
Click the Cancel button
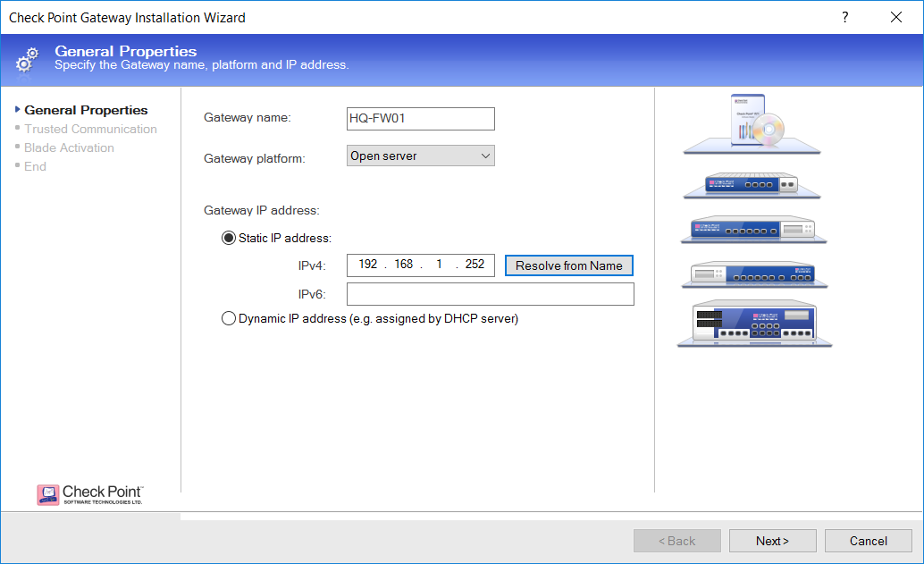(868, 541)
